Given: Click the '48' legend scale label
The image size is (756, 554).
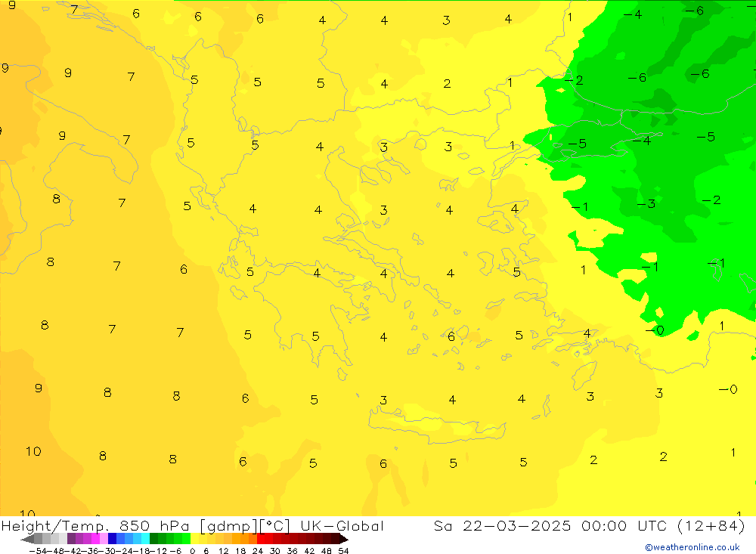Looking at the screenshot, I should [x=326, y=551].
